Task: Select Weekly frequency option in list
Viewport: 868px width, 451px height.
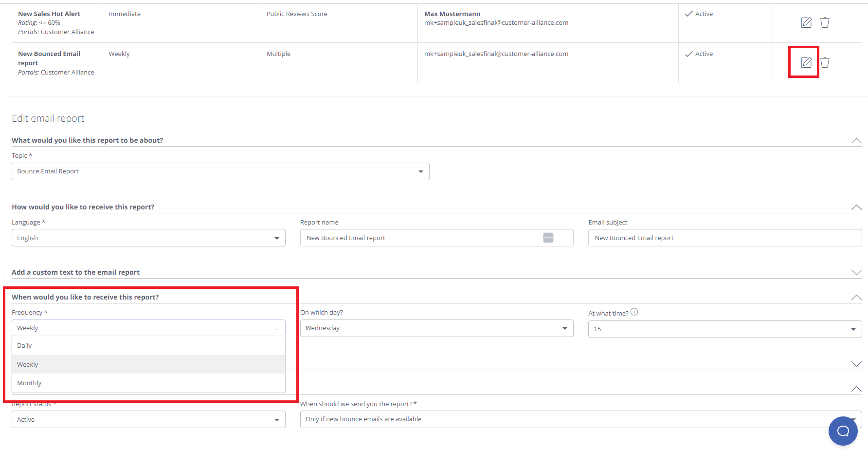Action: click(x=148, y=364)
